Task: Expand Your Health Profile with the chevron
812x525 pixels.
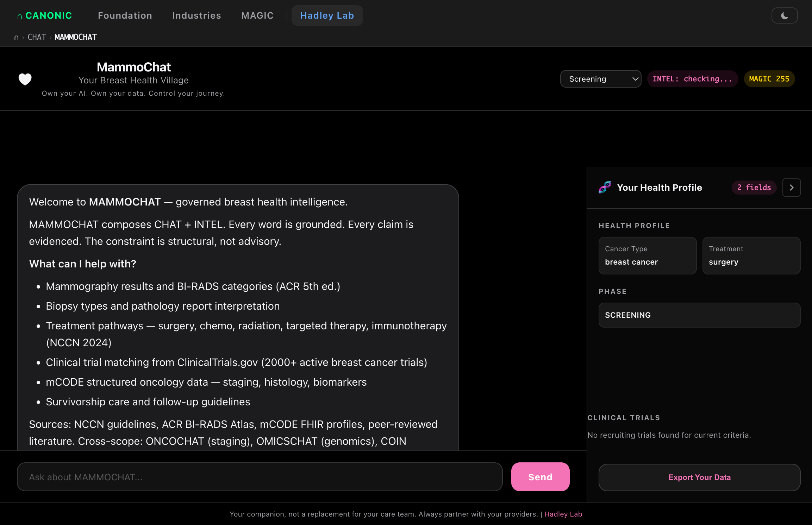Action: [791, 187]
